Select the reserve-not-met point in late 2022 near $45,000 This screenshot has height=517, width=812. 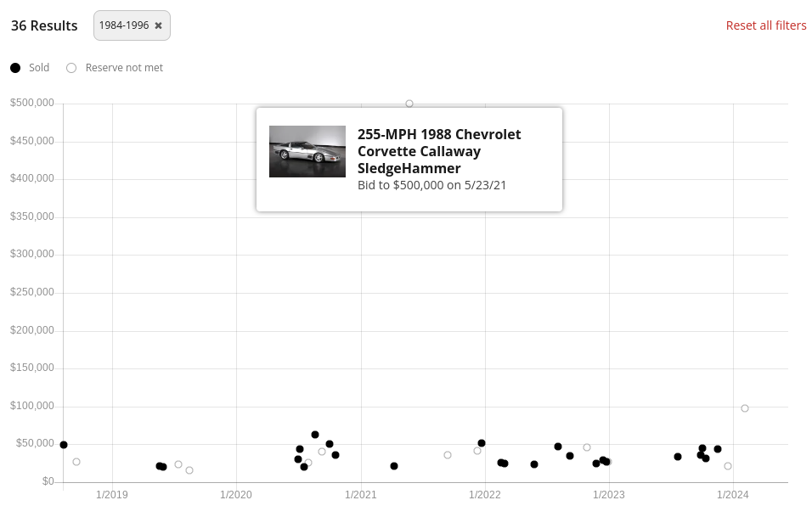pyautogui.click(x=587, y=447)
